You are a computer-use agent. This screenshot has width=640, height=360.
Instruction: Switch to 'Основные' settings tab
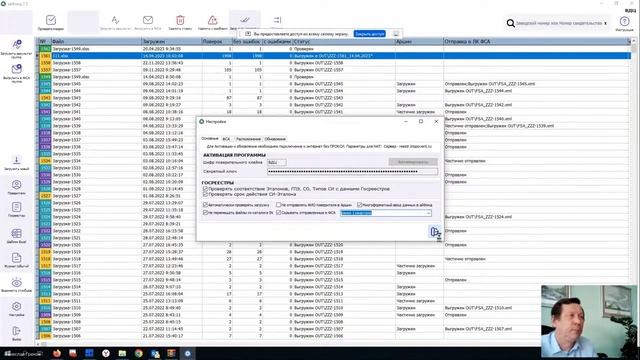click(210, 139)
